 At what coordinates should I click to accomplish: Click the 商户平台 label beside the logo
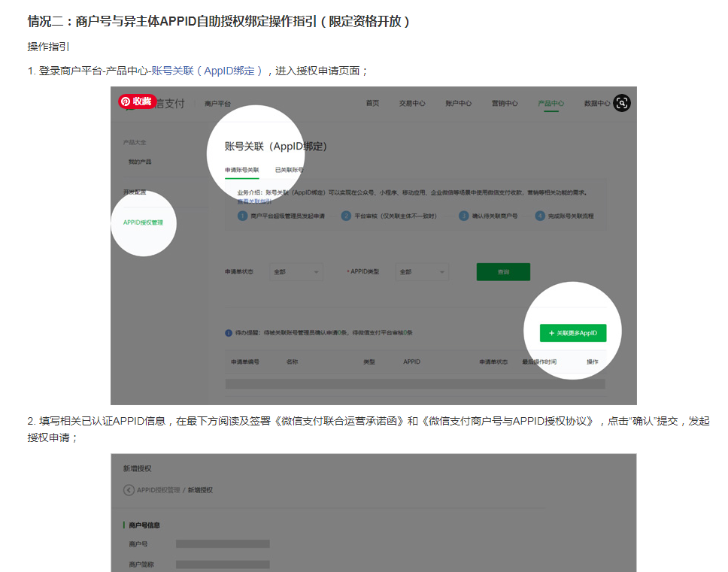[218, 104]
